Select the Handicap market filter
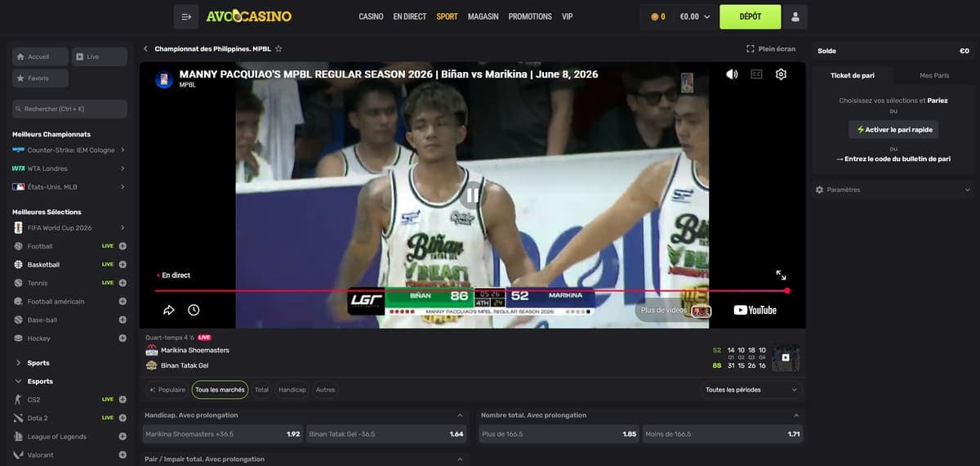The image size is (980, 466). tap(292, 390)
